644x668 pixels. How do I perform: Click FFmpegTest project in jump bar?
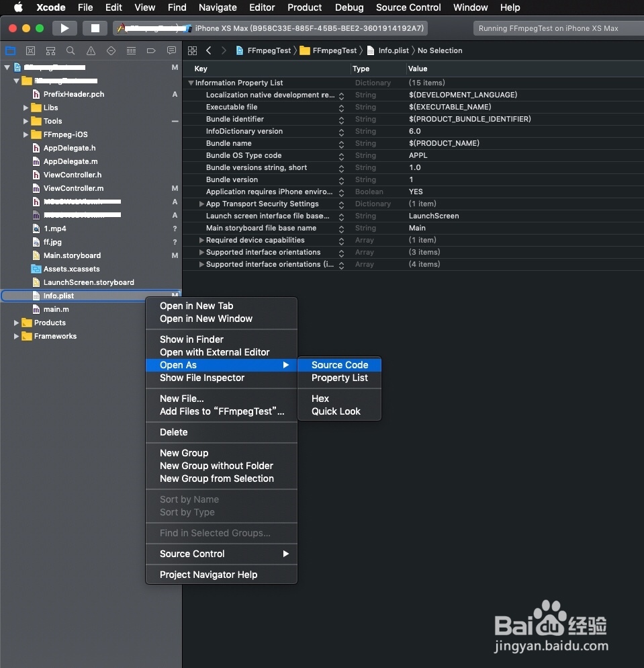pos(263,50)
